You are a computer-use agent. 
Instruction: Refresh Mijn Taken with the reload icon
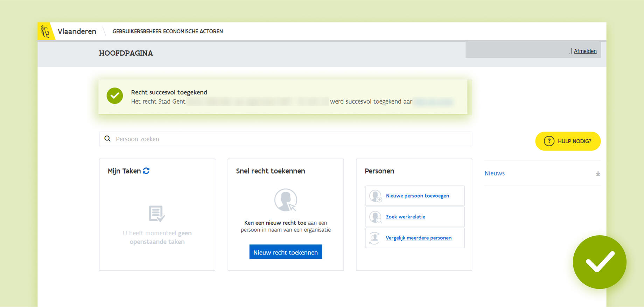(146, 170)
